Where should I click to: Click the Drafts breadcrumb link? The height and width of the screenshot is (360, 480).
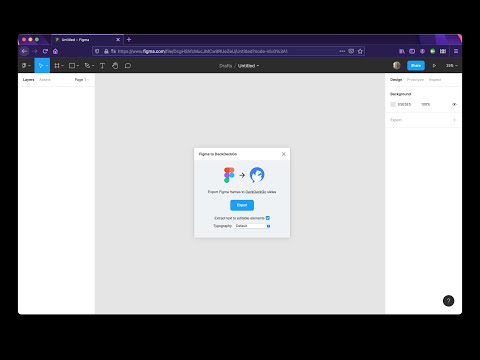(x=225, y=66)
